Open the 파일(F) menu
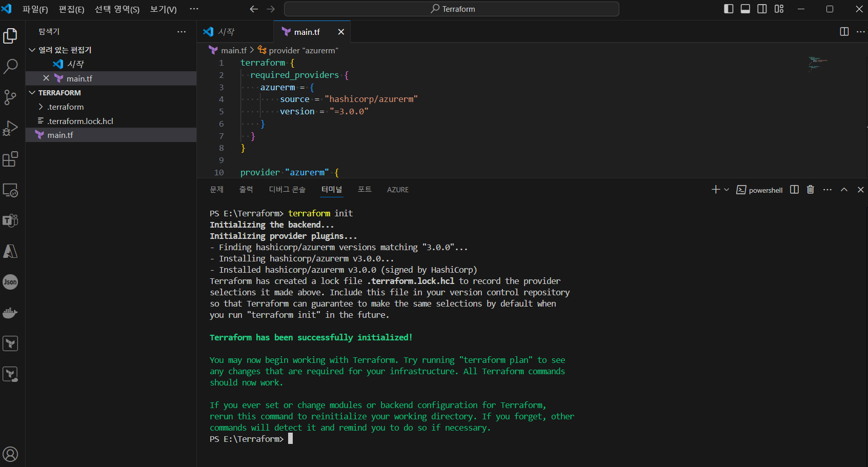Screen dimensions: 868x467 [35, 9]
